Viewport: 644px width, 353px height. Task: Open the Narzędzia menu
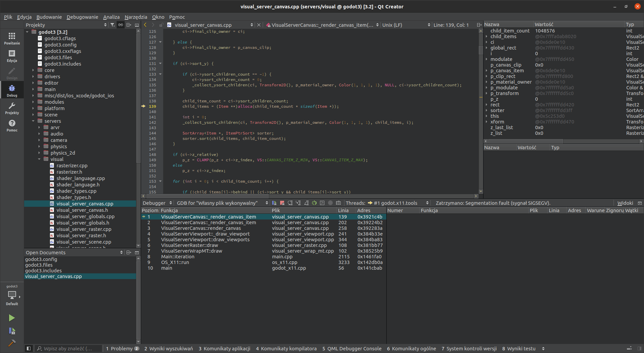click(x=136, y=17)
